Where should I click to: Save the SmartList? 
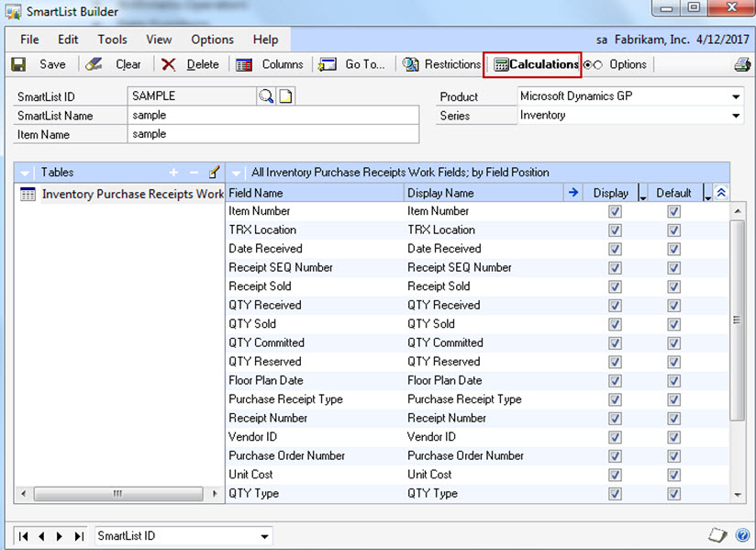point(44,64)
